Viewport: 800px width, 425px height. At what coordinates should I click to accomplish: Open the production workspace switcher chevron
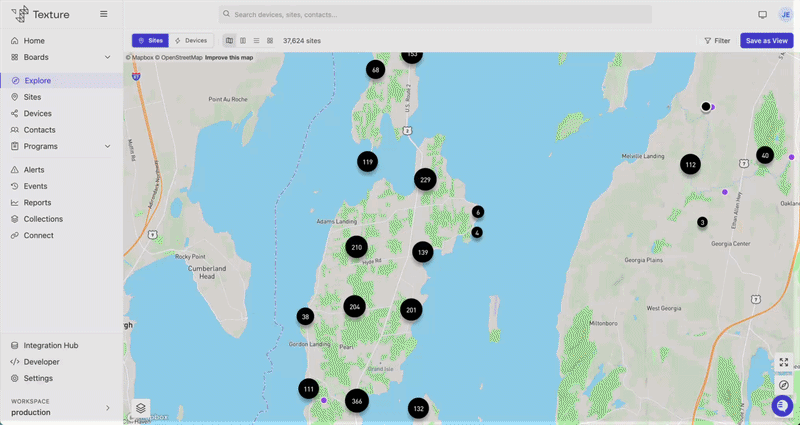coord(108,408)
